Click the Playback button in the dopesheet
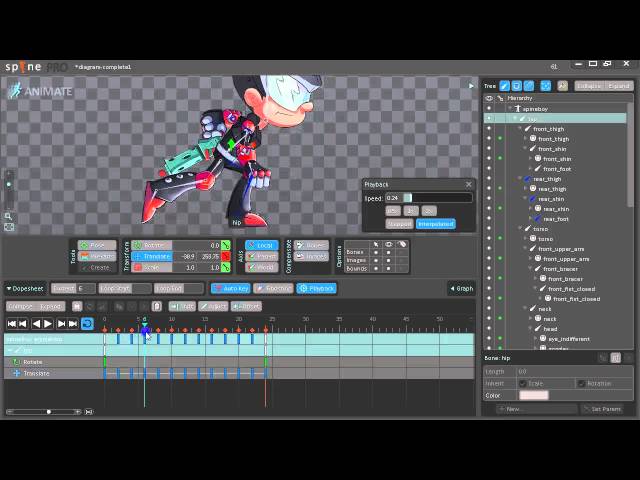640x480 pixels. pyautogui.click(x=316, y=288)
